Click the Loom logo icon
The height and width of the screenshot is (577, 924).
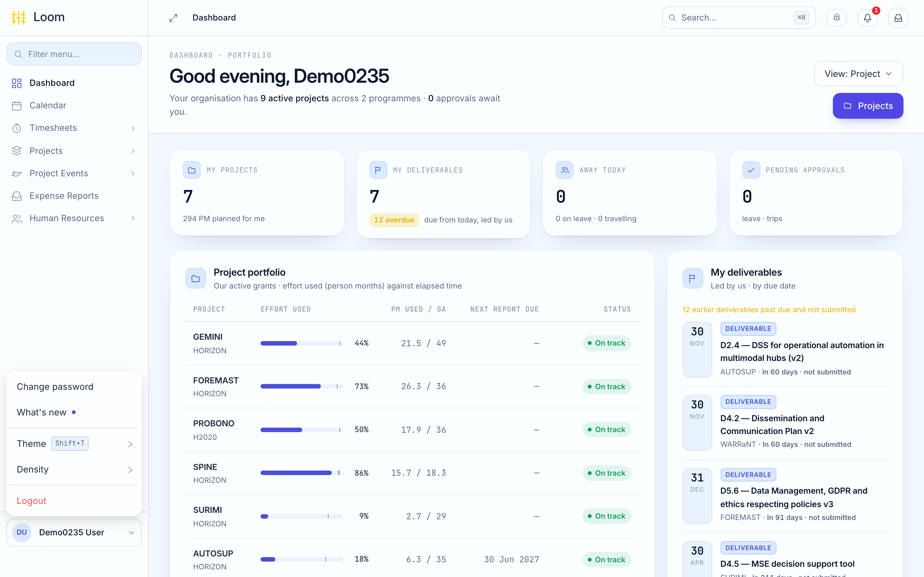[x=18, y=18]
